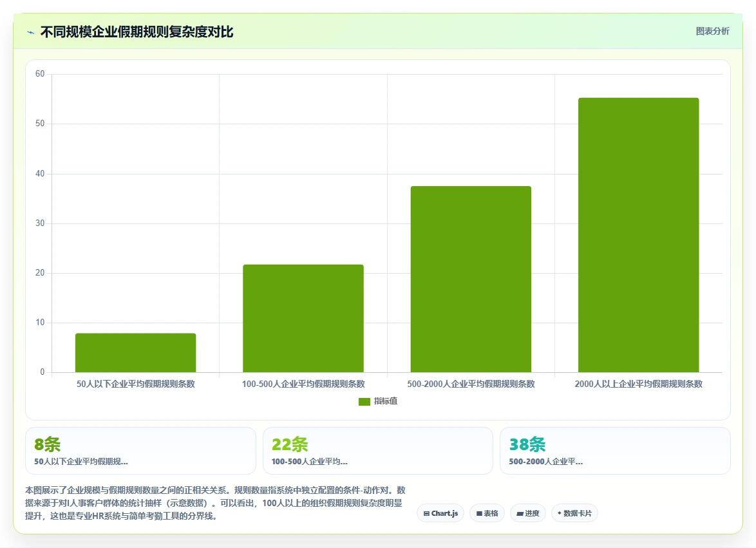Click the icon in Chart.js tag
The image size is (756, 548).
point(426,514)
